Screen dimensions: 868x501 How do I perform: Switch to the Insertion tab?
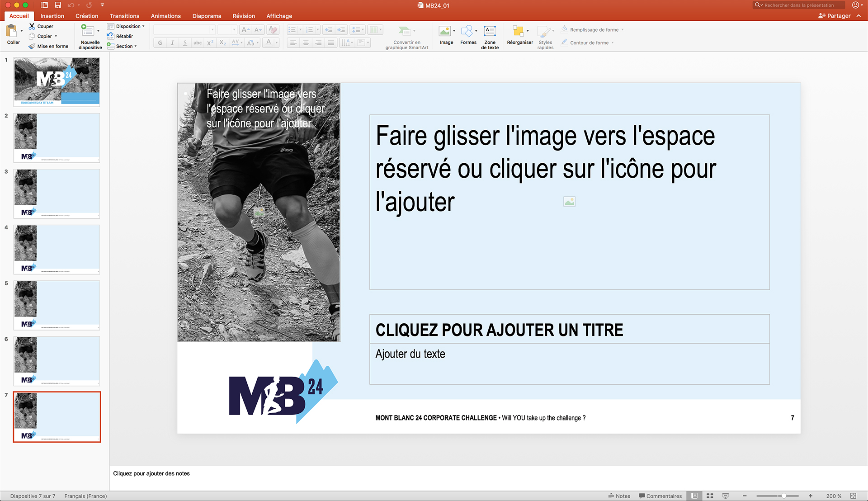[52, 16]
